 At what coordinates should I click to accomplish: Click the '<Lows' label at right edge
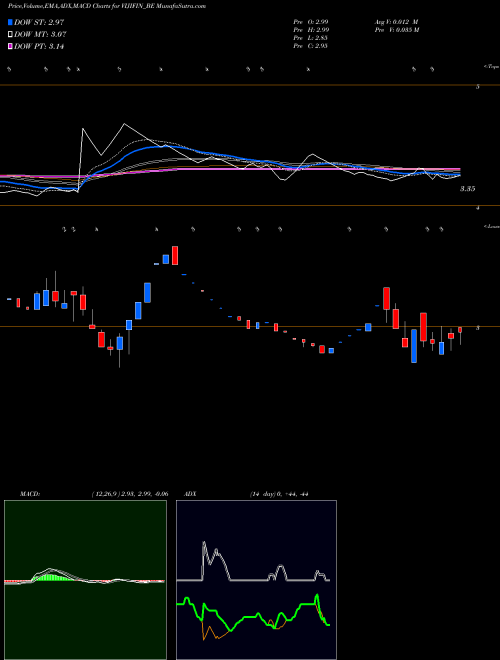tap(491, 226)
